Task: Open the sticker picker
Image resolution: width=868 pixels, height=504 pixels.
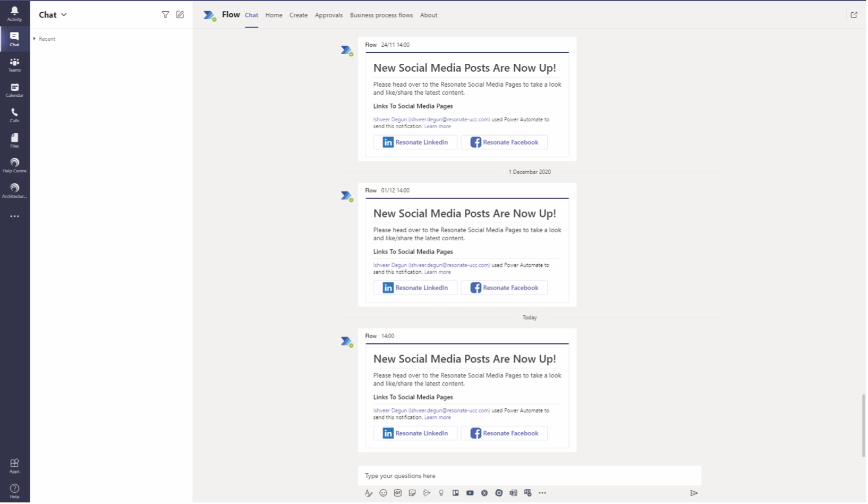Action: (412, 493)
